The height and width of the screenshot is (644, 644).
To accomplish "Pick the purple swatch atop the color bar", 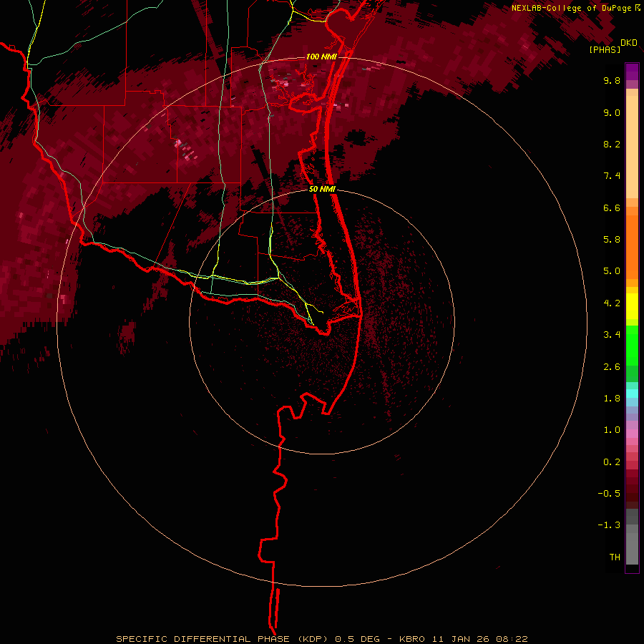I will [x=632, y=72].
